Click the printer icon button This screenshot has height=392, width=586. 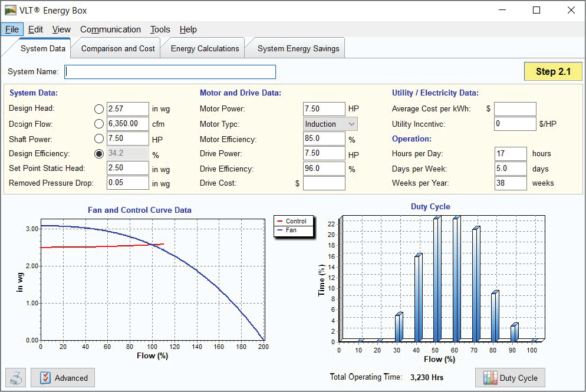coord(16,378)
